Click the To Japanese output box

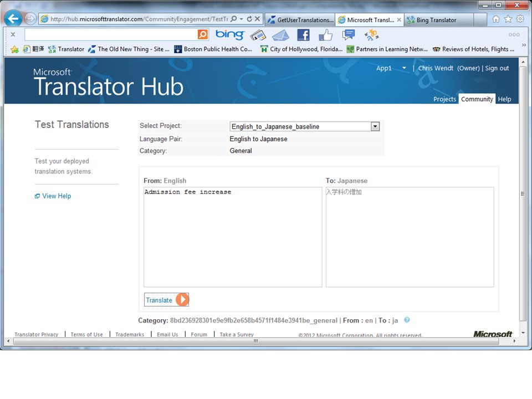click(x=410, y=237)
